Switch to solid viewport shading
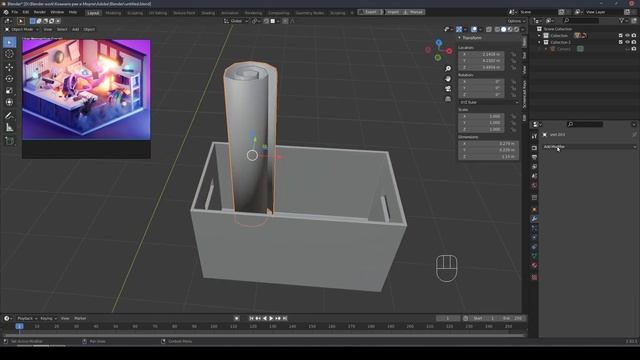This screenshot has height=360, width=640. tap(504, 29)
